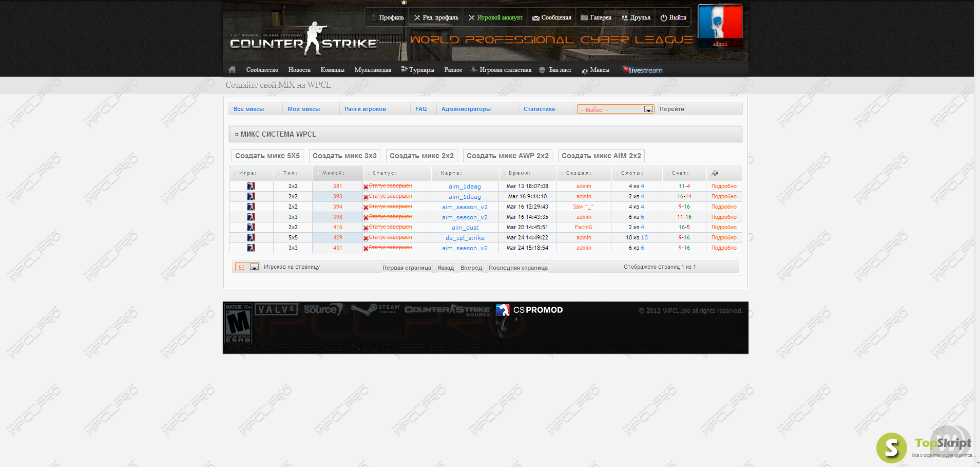
Task: Sort table by Карта column
Action: 465,173
